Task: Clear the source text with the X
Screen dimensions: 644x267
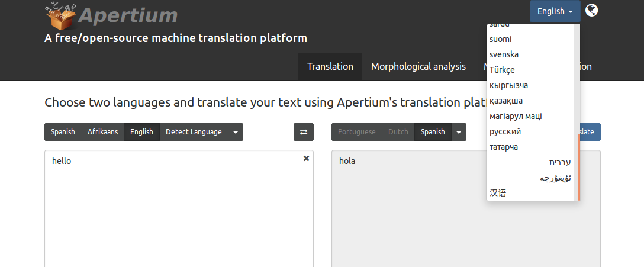Action: (x=306, y=159)
